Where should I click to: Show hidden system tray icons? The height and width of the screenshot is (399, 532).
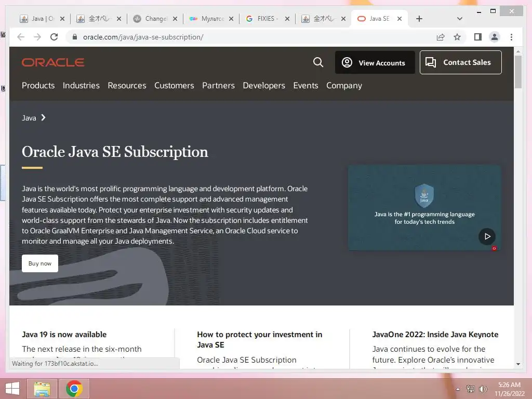point(458,389)
